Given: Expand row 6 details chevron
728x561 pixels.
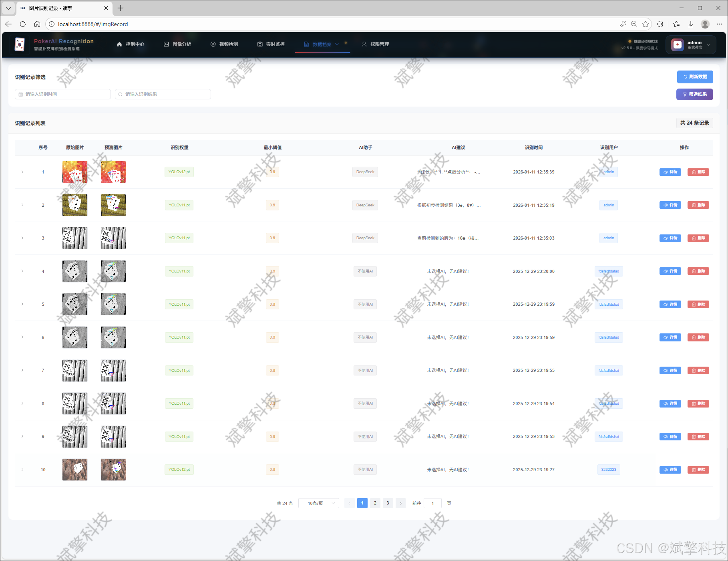Looking at the screenshot, I should pyautogui.click(x=22, y=337).
